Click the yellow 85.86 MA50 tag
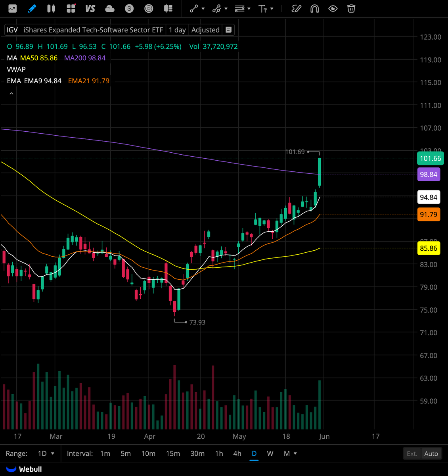This screenshot has height=476, width=448. pos(429,248)
